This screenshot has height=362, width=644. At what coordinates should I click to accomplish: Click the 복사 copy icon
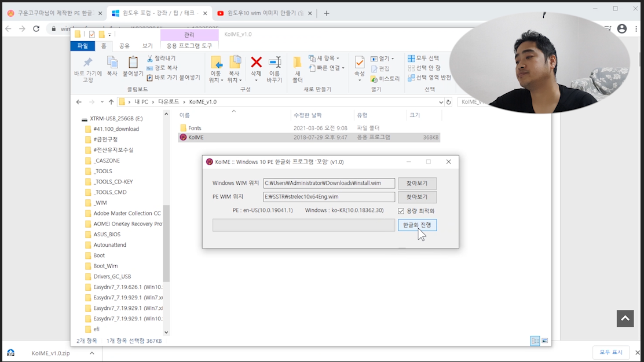click(x=112, y=62)
